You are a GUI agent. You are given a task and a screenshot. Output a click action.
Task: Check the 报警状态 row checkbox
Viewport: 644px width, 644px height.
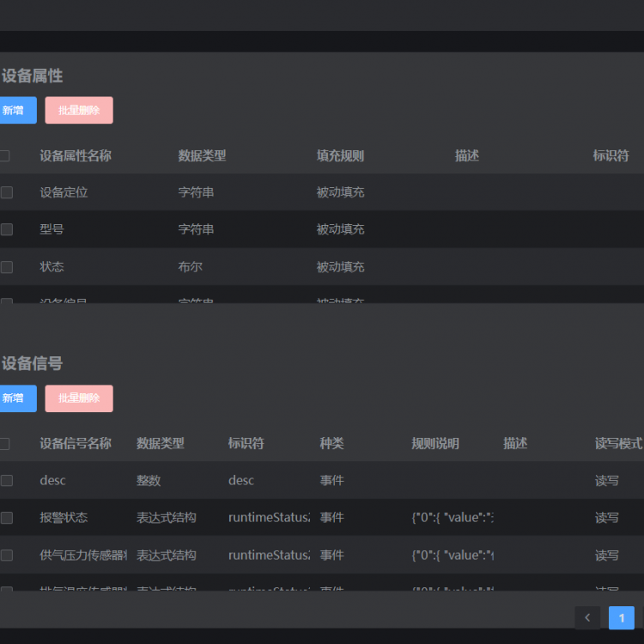click(7, 518)
